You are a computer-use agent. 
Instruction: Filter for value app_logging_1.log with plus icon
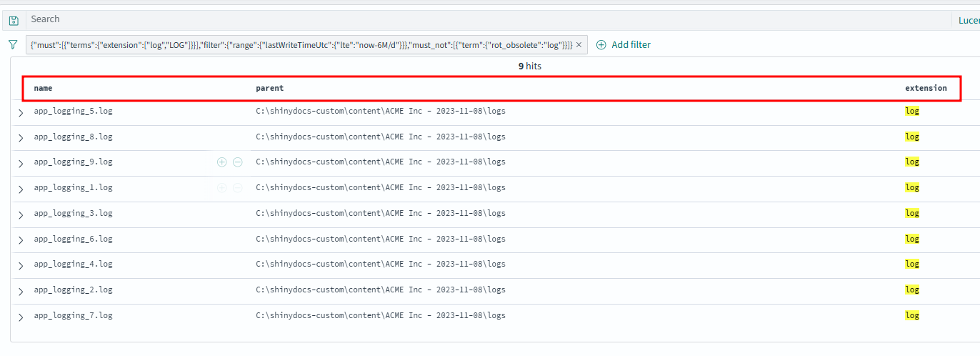pos(221,188)
